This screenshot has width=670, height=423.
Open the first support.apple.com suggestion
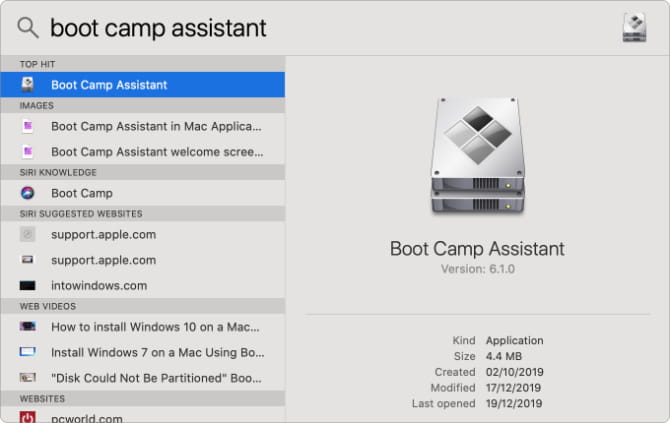tap(143, 235)
